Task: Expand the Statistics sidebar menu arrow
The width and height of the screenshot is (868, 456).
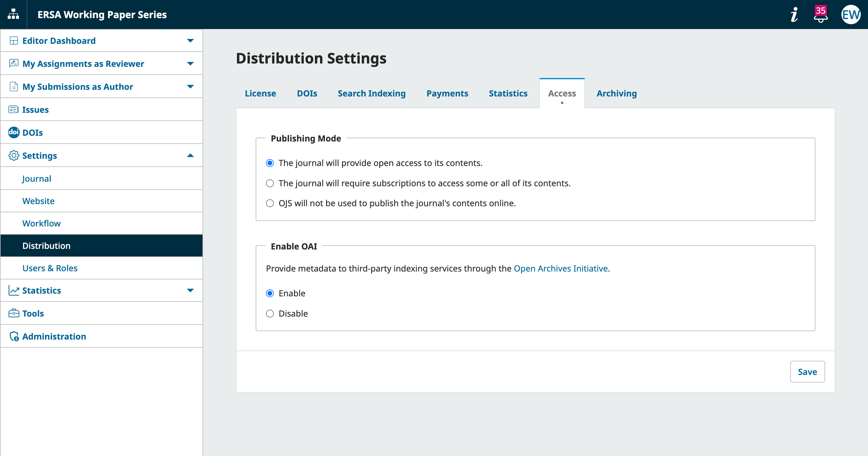Action: [190, 291]
